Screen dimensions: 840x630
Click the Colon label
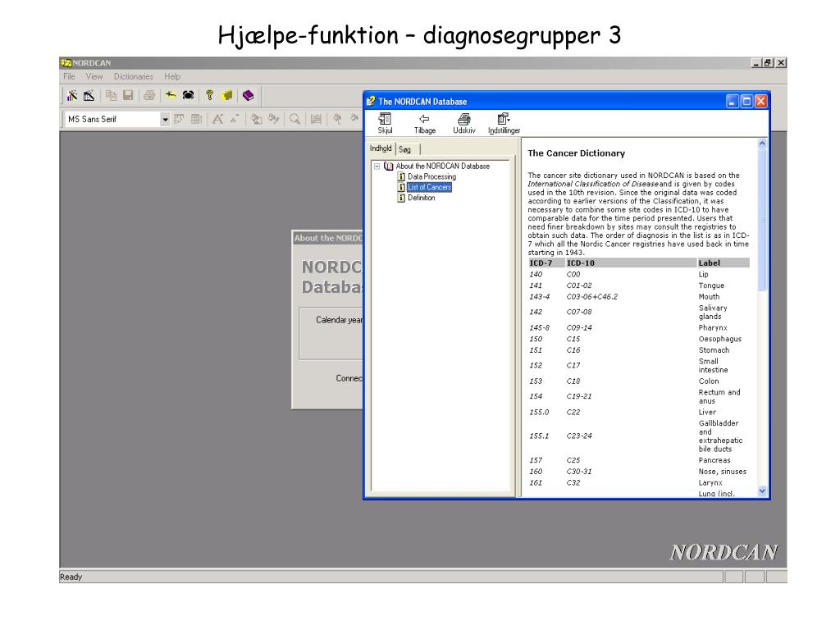coord(709,381)
